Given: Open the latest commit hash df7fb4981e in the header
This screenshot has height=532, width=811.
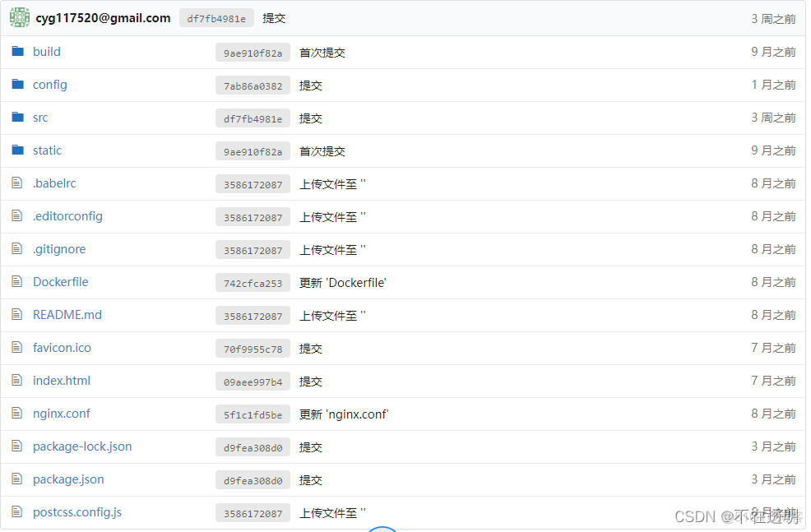Looking at the screenshot, I should (216, 19).
